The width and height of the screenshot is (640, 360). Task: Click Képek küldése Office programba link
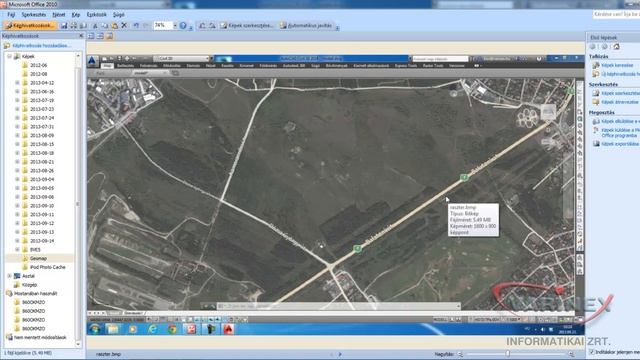tap(620, 133)
